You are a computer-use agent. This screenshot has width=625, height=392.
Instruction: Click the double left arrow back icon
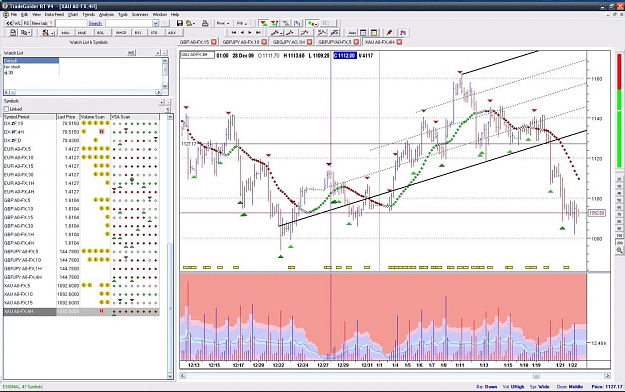pos(9,24)
